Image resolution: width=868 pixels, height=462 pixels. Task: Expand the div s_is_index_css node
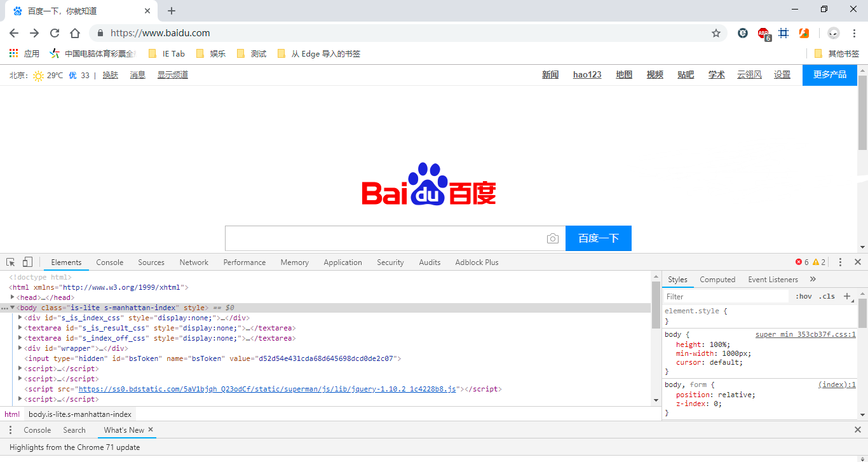20,318
